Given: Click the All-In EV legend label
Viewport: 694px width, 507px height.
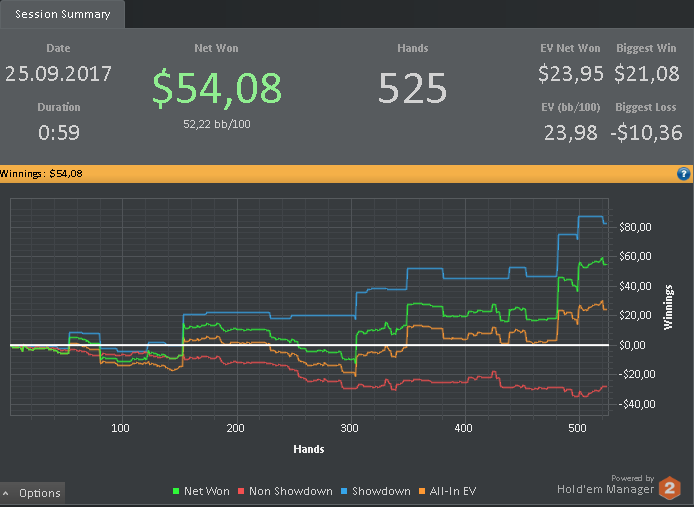Looking at the screenshot, I should tap(453, 491).
